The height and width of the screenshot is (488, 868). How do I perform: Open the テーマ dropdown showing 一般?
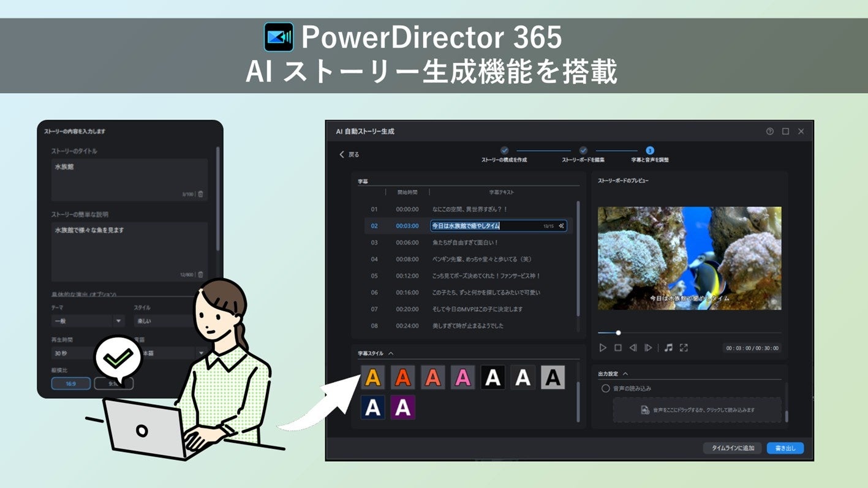[88, 320]
